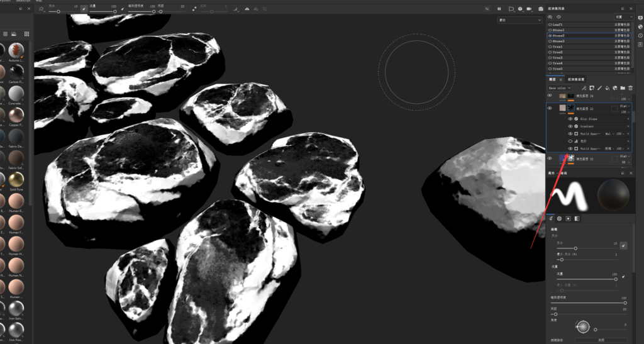The height and width of the screenshot is (344, 644).
Task: Select the Stone2 texture set row
Action: [x=589, y=36]
